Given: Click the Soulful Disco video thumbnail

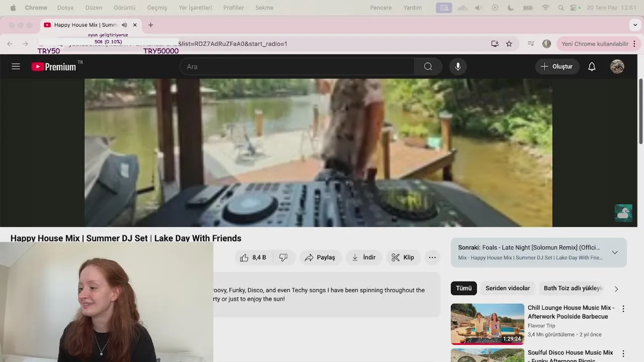Looking at the screenshot, I should point(488,355).
